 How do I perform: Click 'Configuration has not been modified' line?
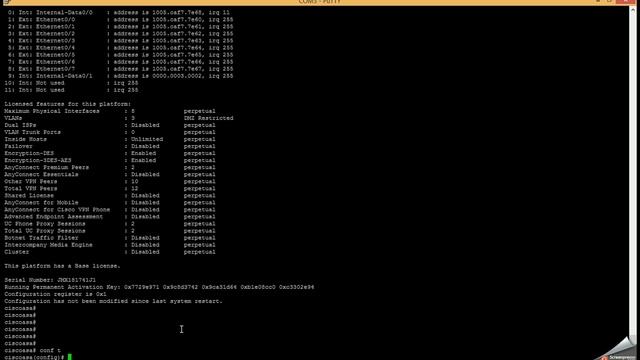[113, 301]
